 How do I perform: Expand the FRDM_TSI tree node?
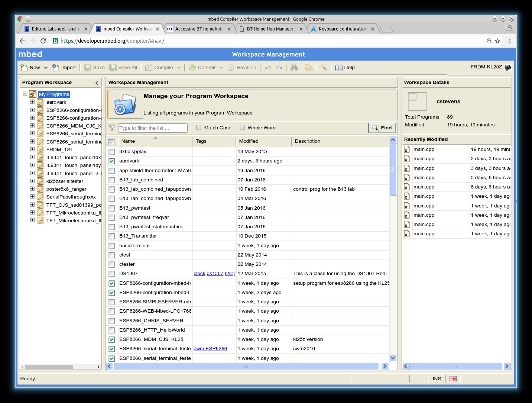[32, 149]
